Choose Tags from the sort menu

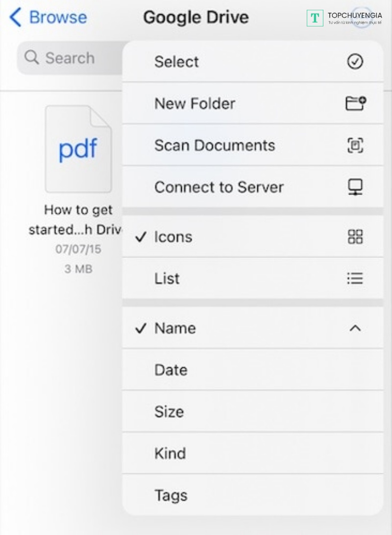point(171,495)
